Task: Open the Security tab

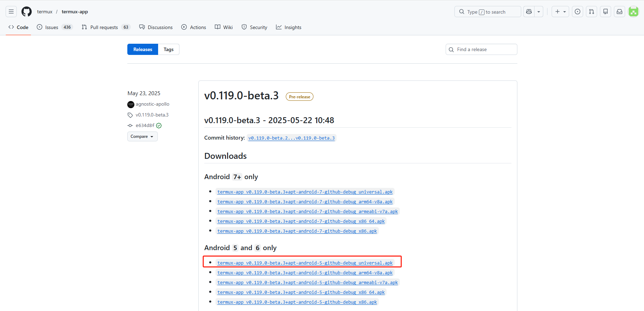Action: click(x=255, y=27)
